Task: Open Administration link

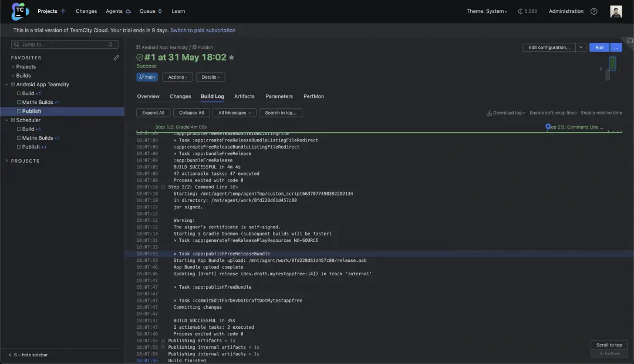Action: (x=566, y=11)
